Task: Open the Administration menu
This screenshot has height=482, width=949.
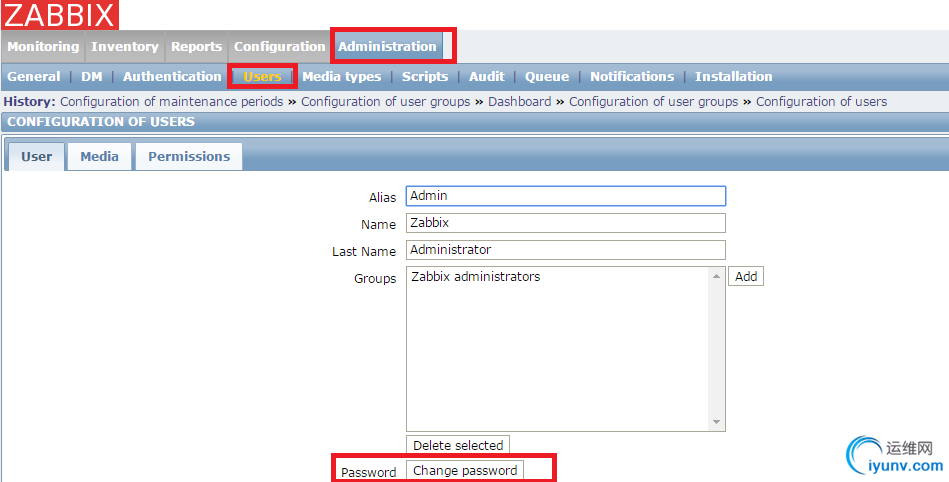Action: tap(387, 47)
